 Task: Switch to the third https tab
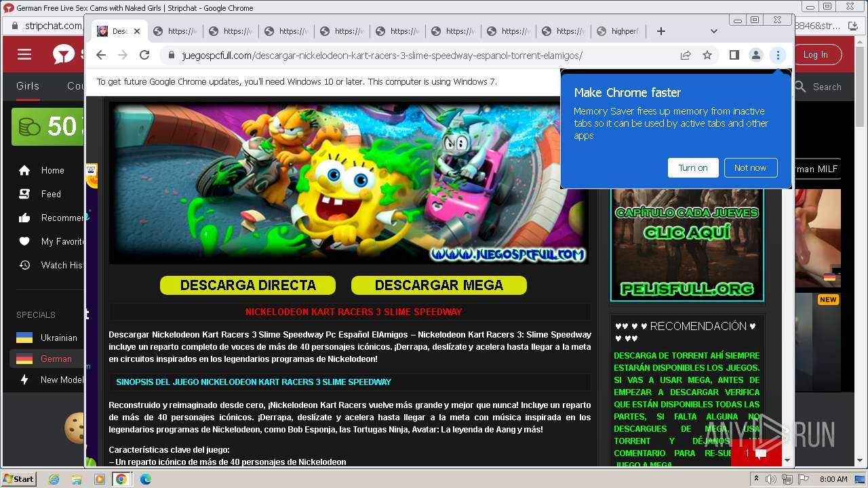pos(285,31)
